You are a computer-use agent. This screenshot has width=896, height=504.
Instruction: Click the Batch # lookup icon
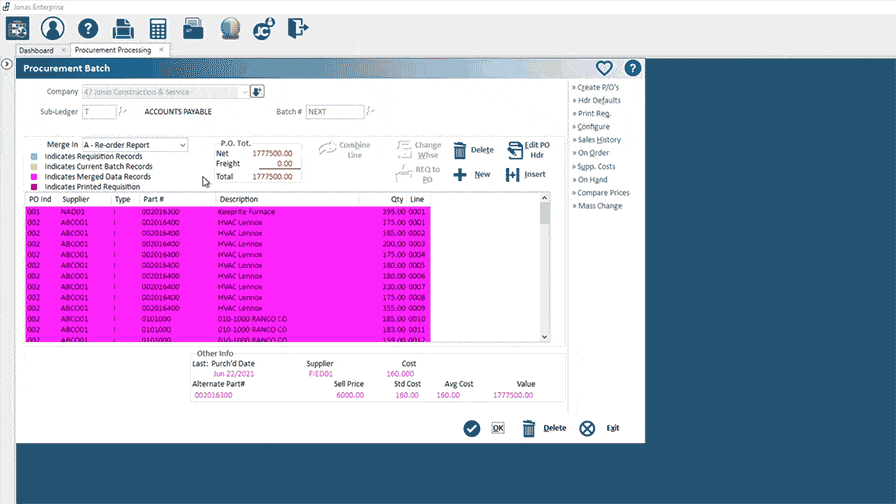point(370,111)
